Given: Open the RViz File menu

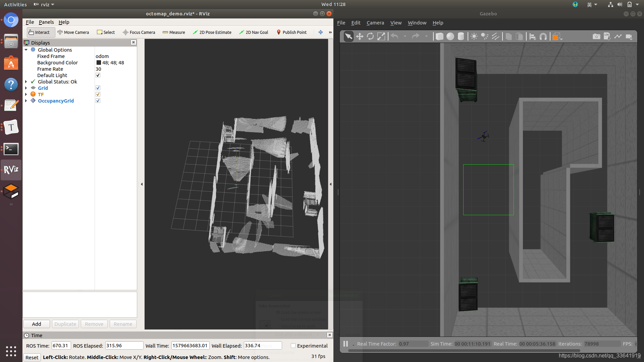Looking at the screenshot, I should pos(30,22).
